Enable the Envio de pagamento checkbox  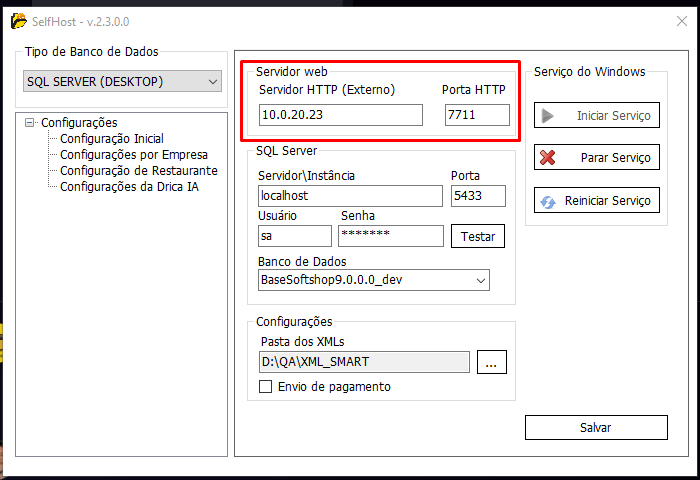(266, 387)
